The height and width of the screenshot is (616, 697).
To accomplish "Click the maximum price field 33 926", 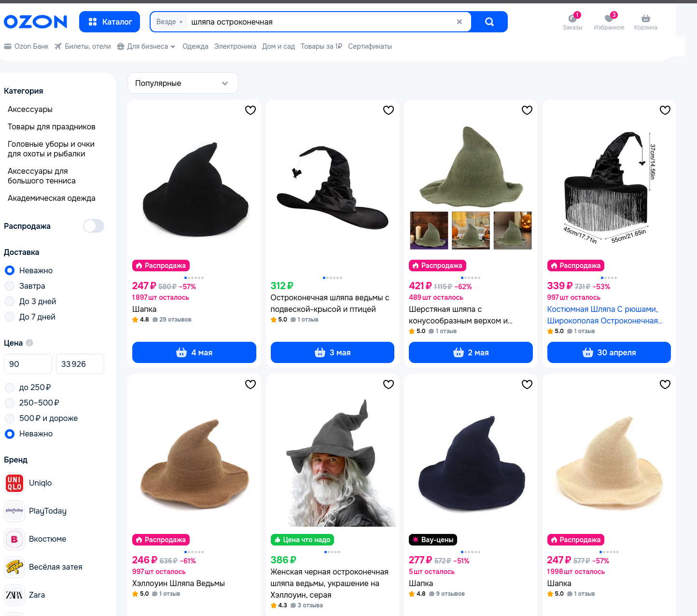I will coord(80,364).
